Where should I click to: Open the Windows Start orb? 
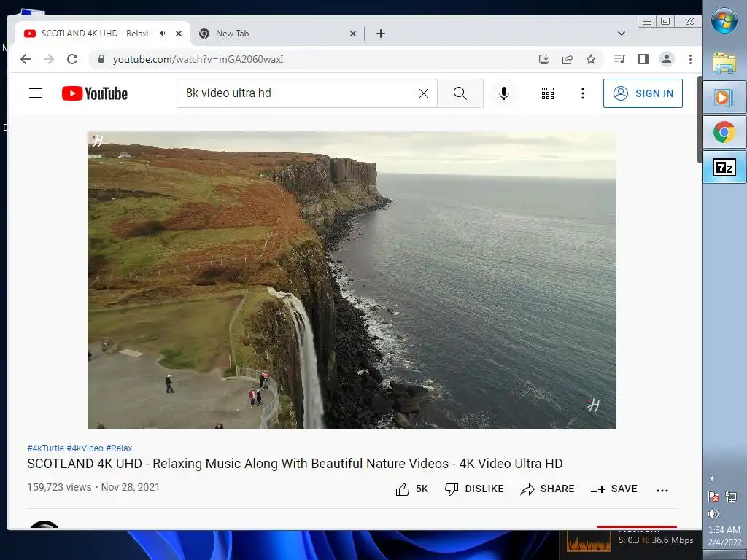click(x=724, y=21)
